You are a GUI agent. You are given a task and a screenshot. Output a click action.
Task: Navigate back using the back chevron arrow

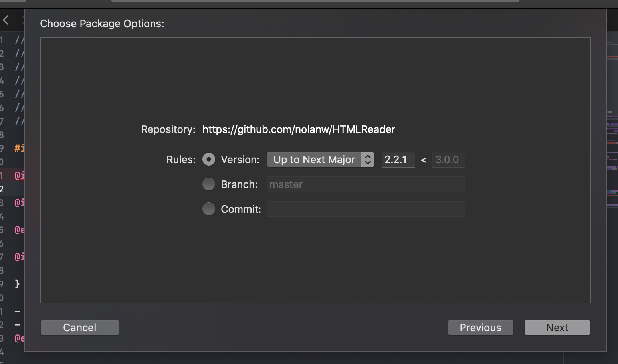pos(6,20)
